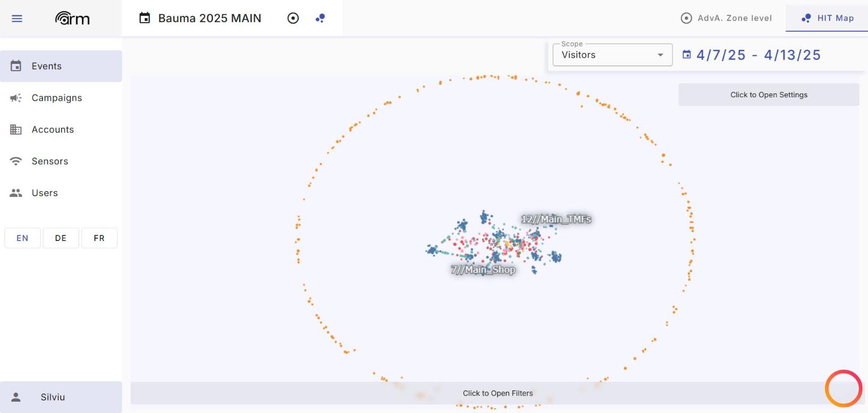Click the HIT map dots icon in header
This screenshot has height=413, width=868.
tap(320, 18)
